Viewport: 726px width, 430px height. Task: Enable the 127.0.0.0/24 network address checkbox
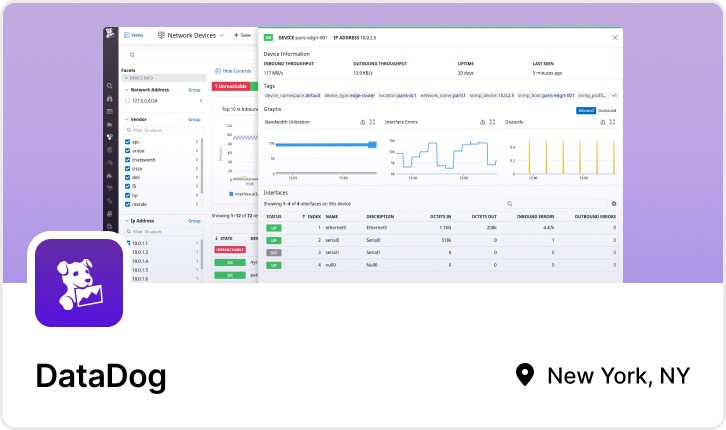click(128, 101)
